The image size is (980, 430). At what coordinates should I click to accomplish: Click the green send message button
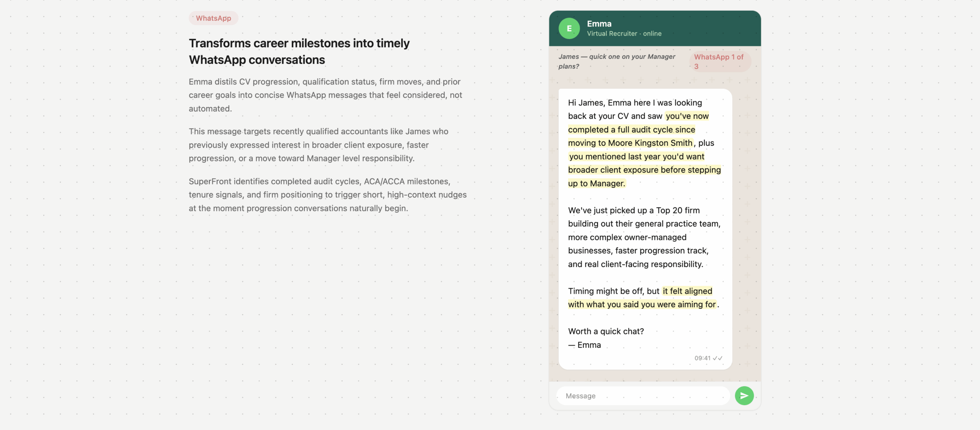(744, 396)
